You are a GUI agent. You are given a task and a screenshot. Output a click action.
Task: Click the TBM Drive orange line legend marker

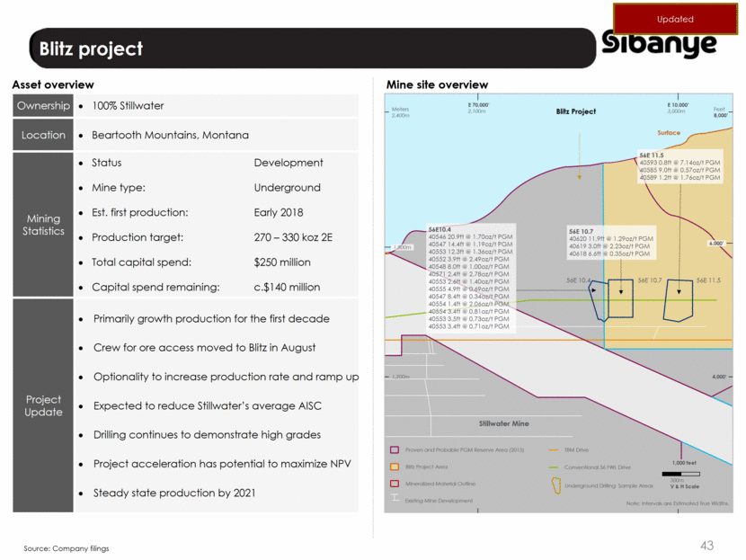point(555,449)
